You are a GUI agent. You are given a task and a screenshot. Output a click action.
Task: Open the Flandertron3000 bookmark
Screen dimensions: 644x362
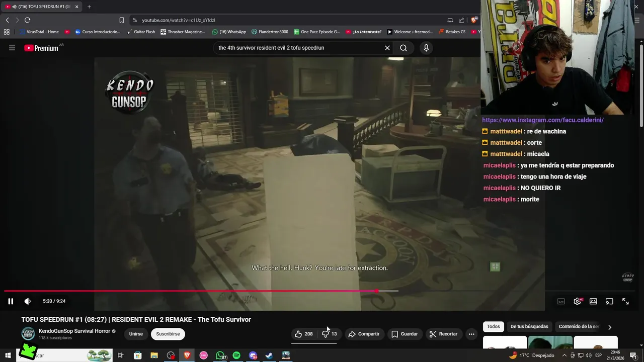270,32
